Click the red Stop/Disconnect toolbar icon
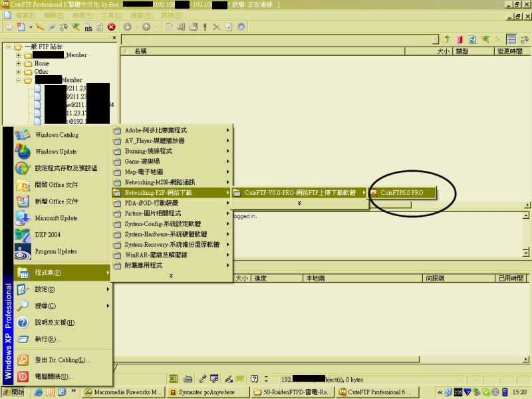The width and height of the screenshot is (532, 399). coord(111,27)
